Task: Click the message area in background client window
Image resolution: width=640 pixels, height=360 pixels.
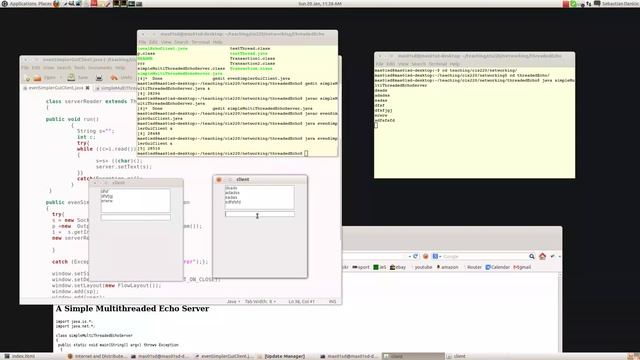Action: click(x=136, y=200)
